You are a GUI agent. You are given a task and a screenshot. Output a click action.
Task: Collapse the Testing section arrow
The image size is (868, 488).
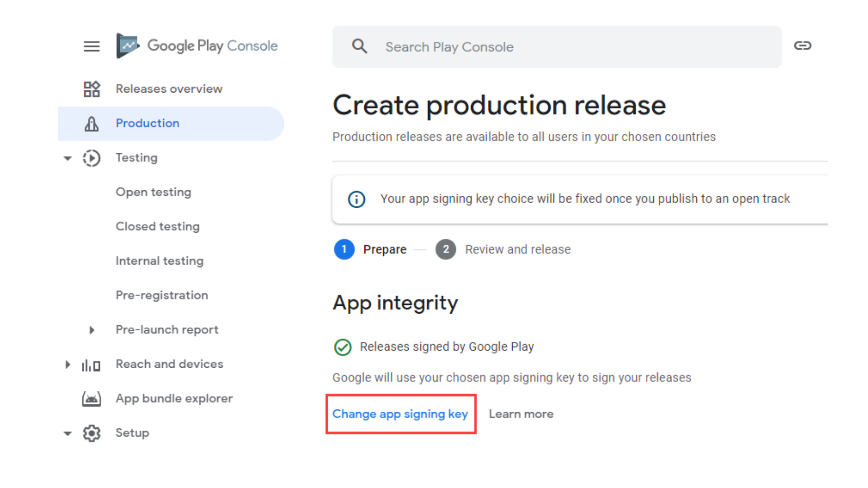tap(68, 158)
